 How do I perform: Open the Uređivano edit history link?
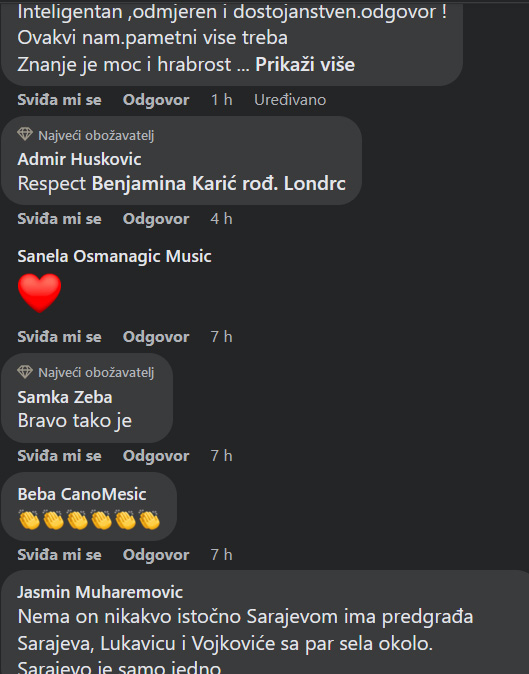coord(290,100)
